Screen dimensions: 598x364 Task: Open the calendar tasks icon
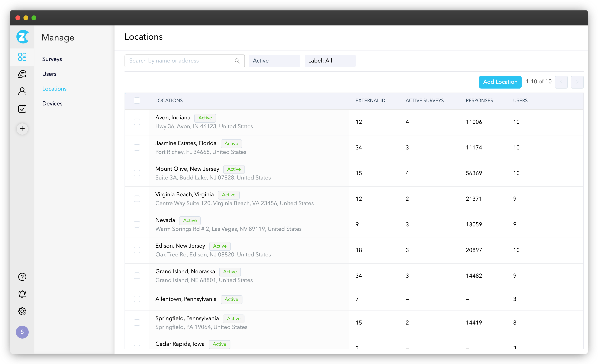coord(22,108)
